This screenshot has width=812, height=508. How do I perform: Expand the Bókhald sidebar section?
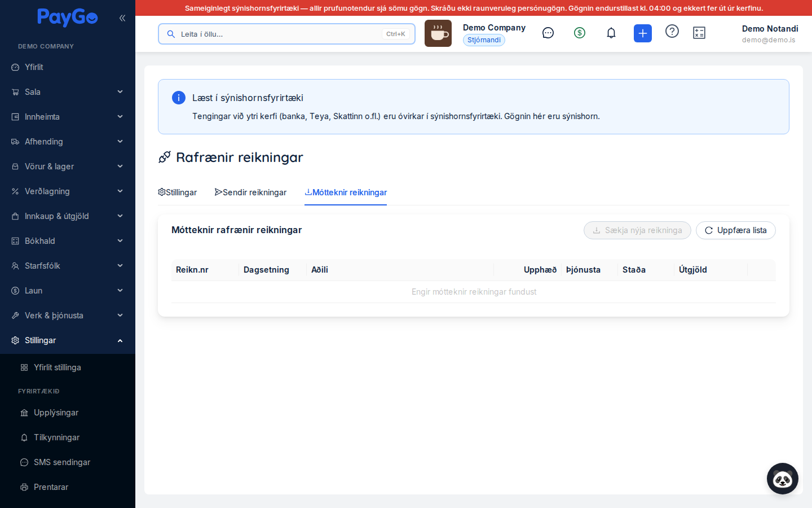tap(68, 241)
